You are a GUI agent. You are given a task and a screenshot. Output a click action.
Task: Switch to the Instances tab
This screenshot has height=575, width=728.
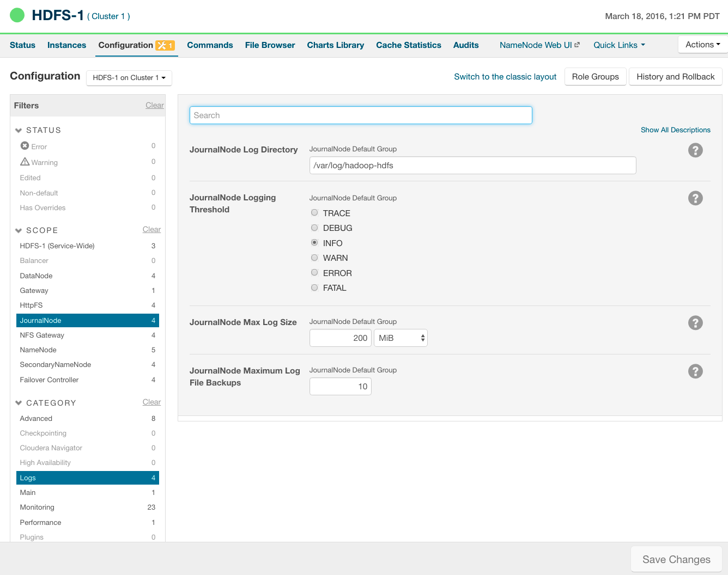66,45
